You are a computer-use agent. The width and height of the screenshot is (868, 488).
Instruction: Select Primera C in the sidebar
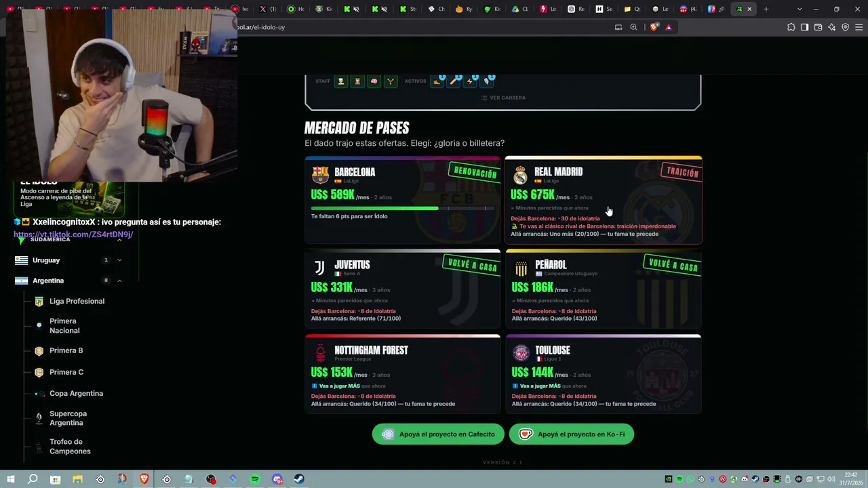pos(66,372)
